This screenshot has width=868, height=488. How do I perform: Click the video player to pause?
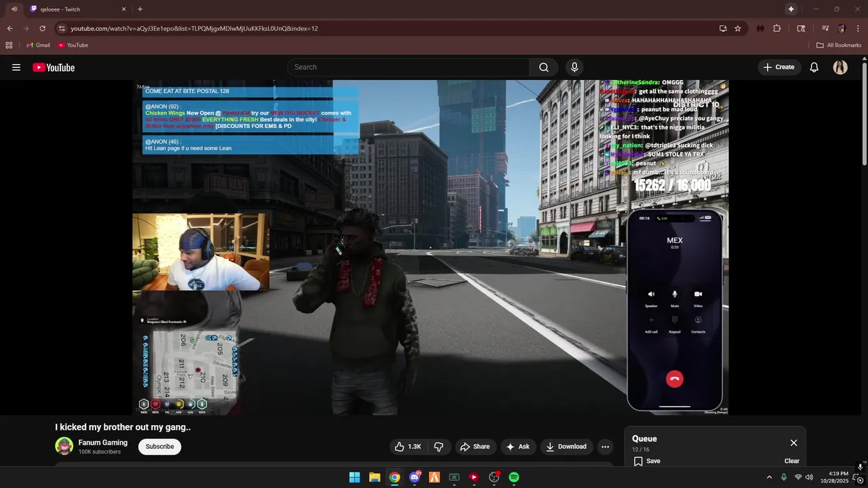pyautogui.click(x=431, y=247)
